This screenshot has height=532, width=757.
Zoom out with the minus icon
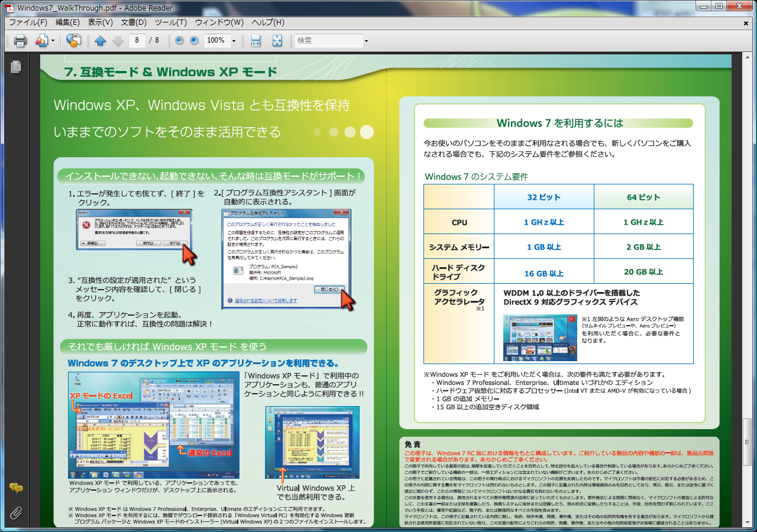click(x=180, y=40)
